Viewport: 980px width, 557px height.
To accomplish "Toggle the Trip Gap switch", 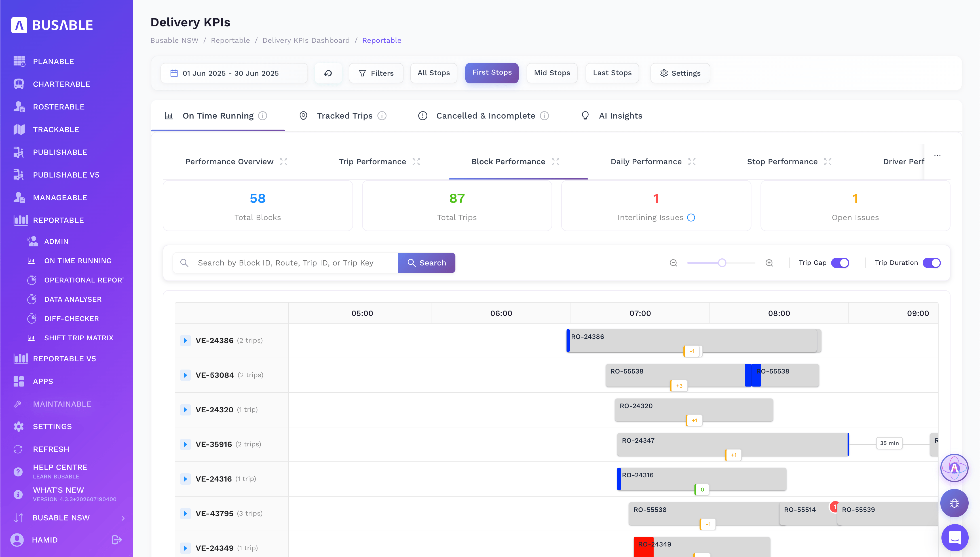I will pyautogui.click(x=840, y=263).
